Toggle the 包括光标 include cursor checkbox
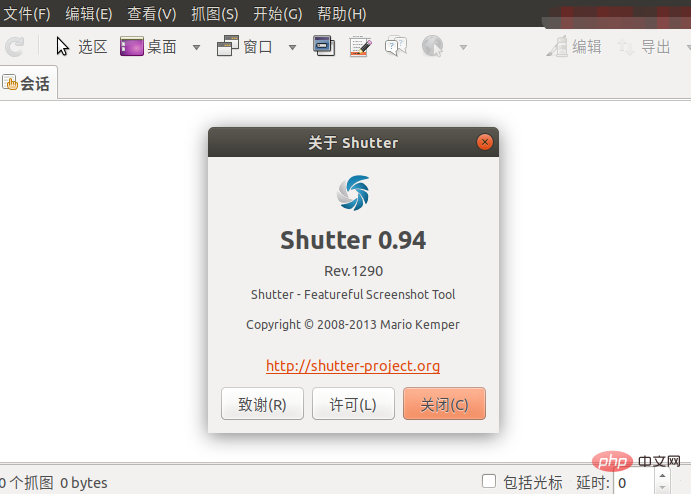The height and width of the screenshot is (494, 691). (x=489, y=481)
